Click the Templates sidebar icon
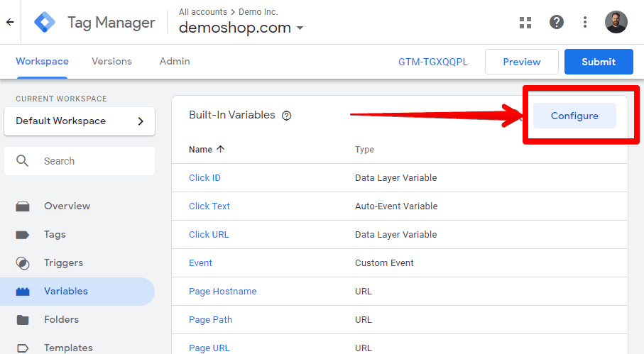 pos(23,348)
